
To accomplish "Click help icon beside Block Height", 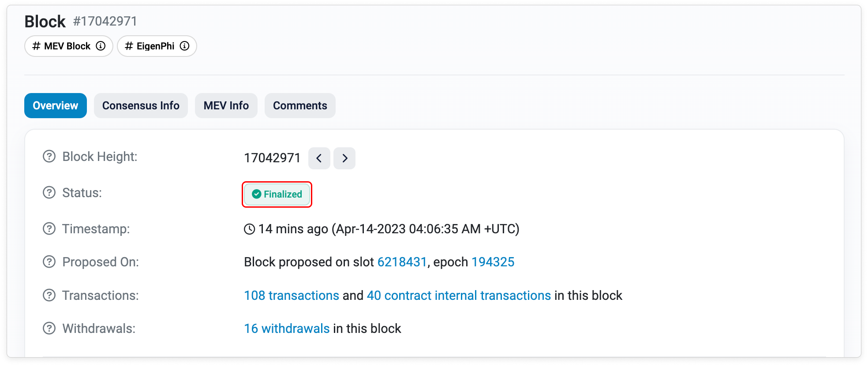I will click(49, 157).
